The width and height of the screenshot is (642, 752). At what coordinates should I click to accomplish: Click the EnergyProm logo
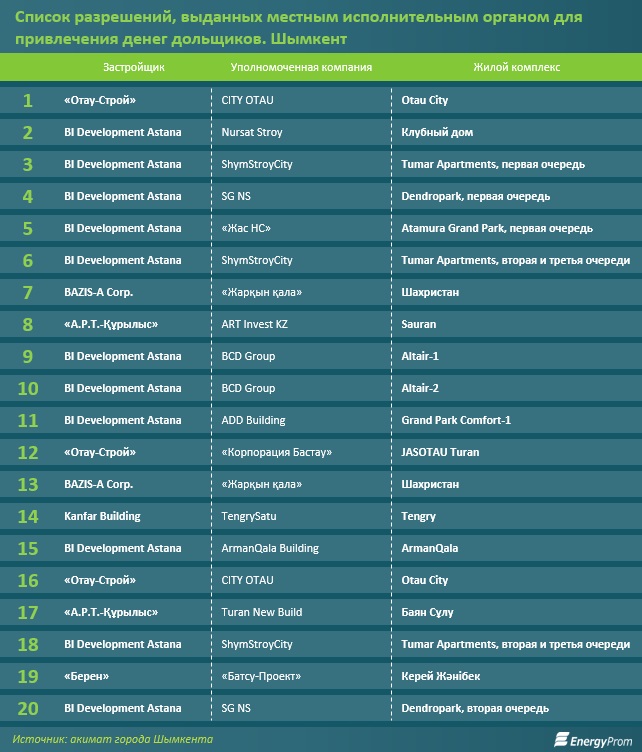[x=593, y=740]
